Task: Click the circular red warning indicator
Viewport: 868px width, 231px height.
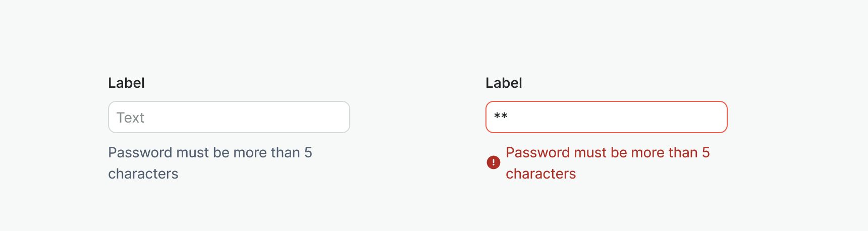Action: pos(493,162)
